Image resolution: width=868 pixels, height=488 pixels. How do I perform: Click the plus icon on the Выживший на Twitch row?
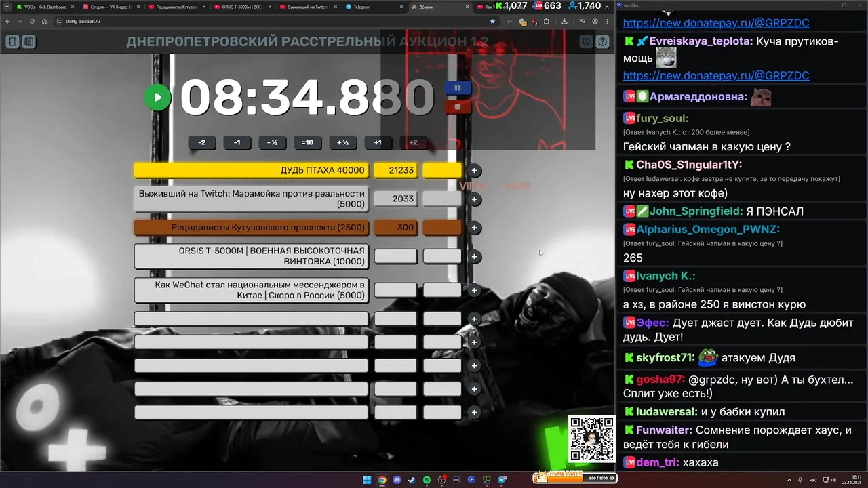[x=475, y=199]
